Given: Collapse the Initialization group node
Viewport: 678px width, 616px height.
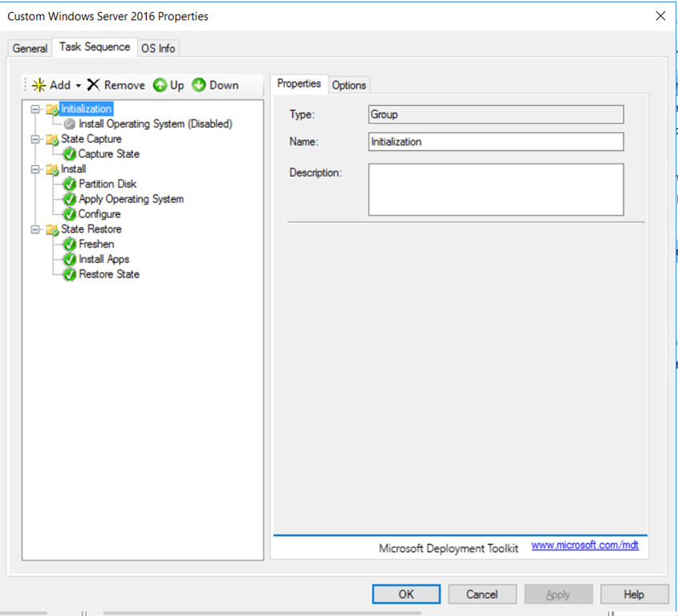Looking at the screenshot, I should tap(35, 109).
